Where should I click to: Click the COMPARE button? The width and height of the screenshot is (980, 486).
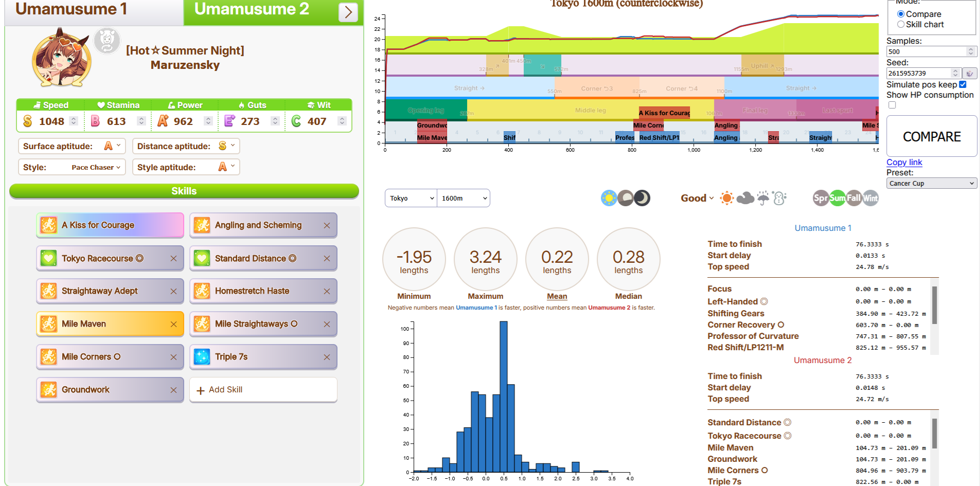[932, 136]
